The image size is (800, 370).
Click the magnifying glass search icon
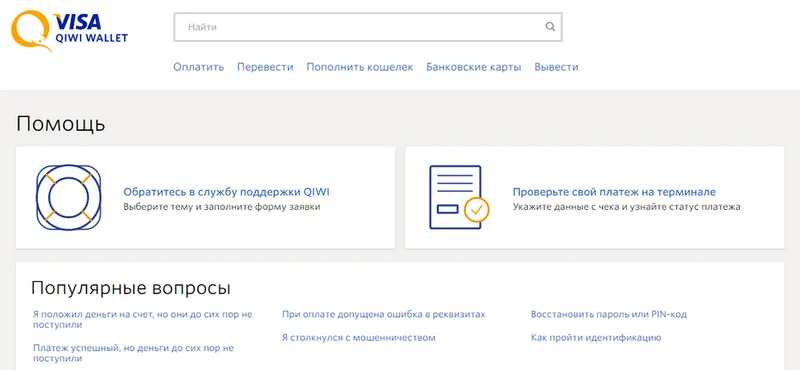tap(549, 27)
